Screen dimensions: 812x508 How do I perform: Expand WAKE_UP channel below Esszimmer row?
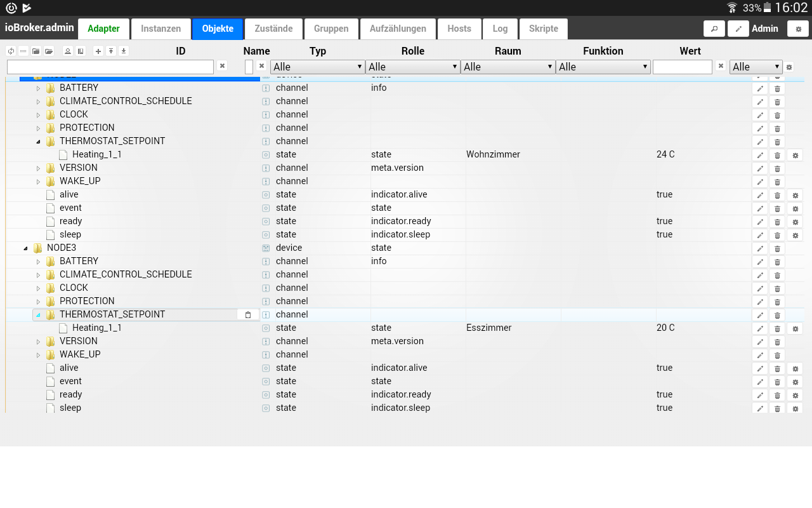[x=38, y=355]
